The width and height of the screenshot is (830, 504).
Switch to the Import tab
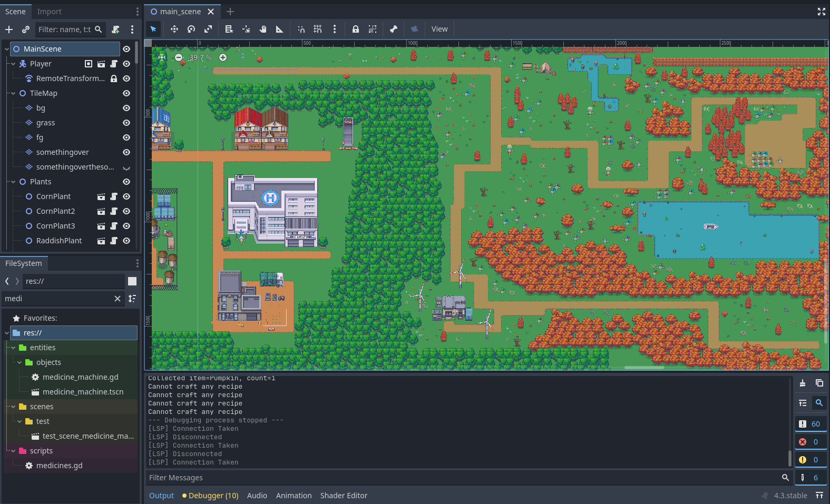49,12
